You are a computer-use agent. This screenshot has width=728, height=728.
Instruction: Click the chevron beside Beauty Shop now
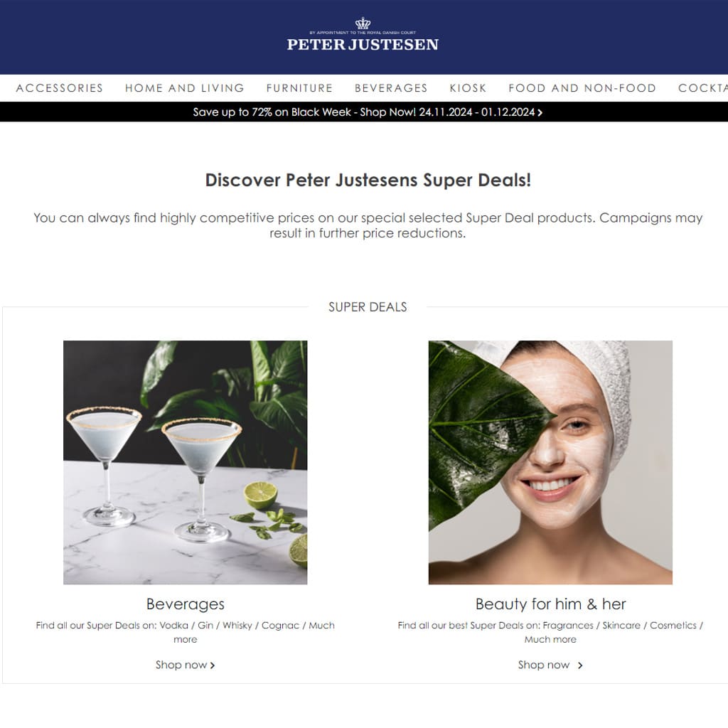pos(580,665)
